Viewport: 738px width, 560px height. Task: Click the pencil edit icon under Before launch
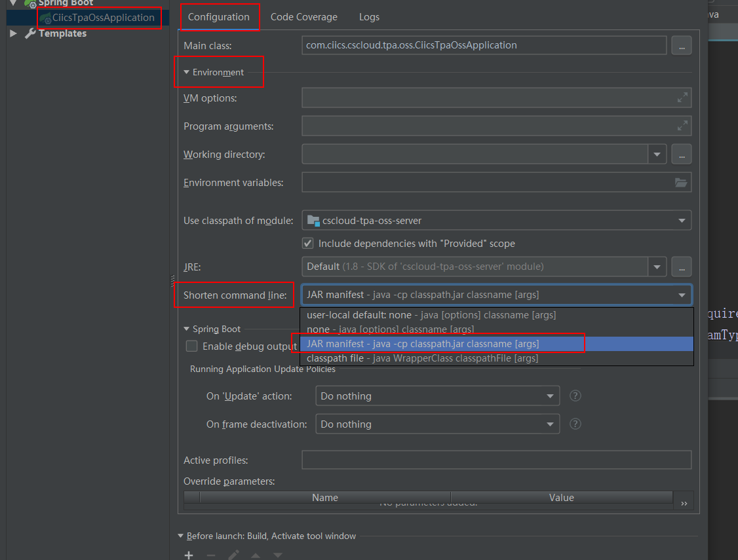point(233,554)
